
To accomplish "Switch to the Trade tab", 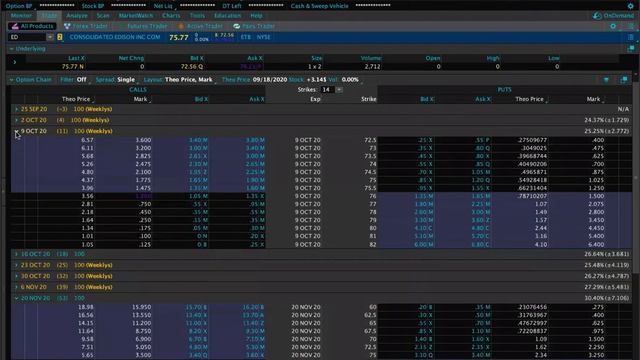I will [49, 16].
